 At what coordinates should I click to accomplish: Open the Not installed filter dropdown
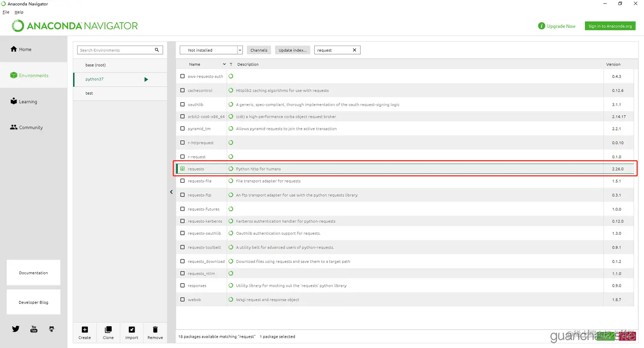[211, 50]
